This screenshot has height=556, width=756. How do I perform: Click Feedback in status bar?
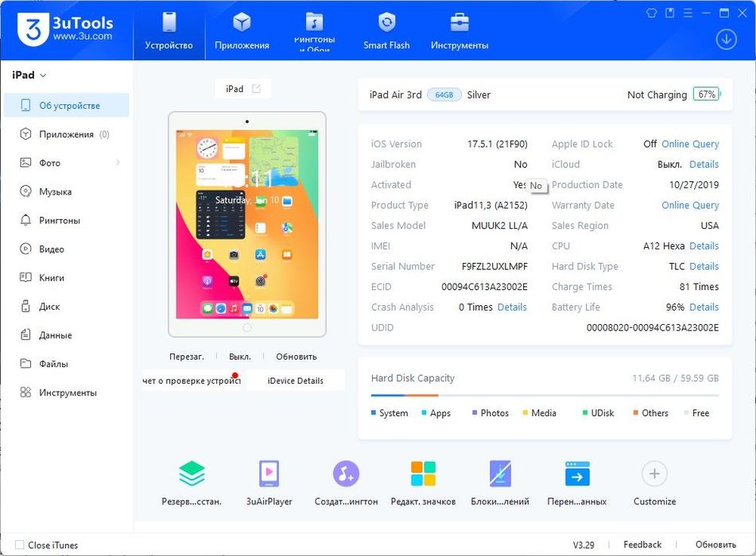(x=642, y=544)
